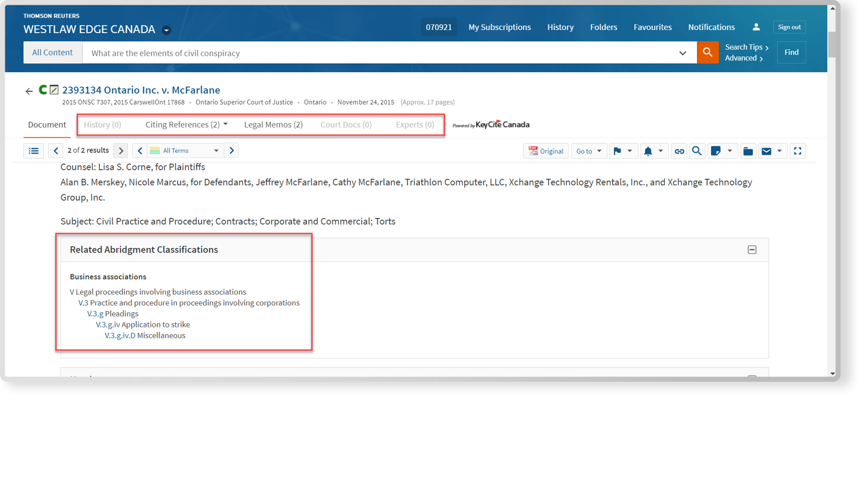Jump to next highlighted term
868x488 pixels.
pos(232,151)
